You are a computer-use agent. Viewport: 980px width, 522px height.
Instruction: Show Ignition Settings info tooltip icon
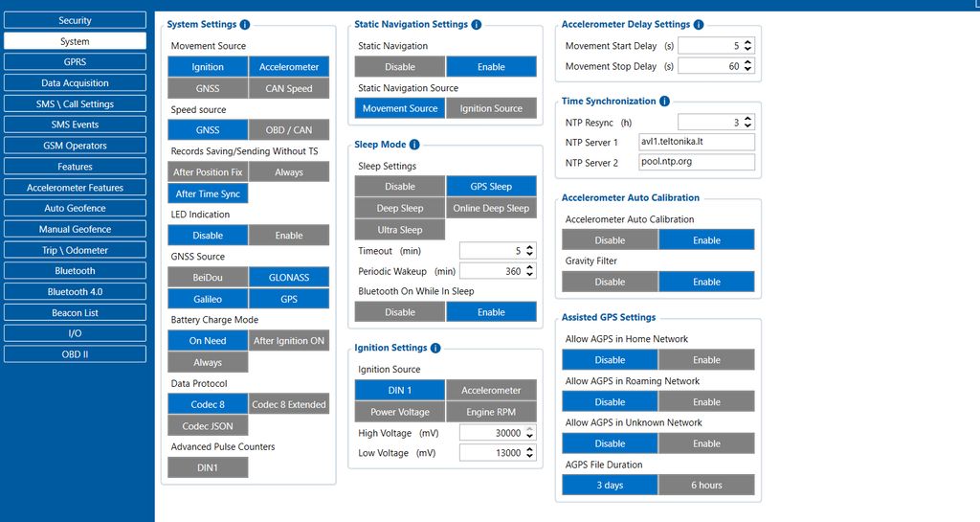click(435, 348)
